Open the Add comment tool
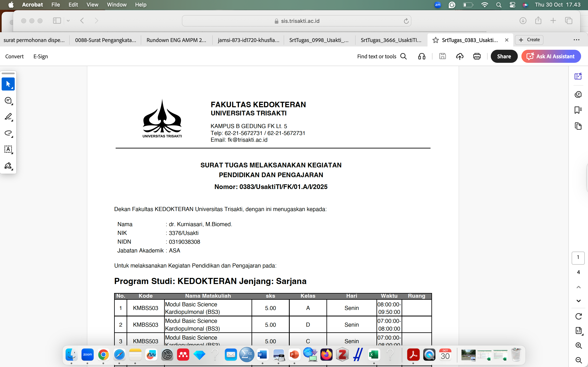588x367 pixels. point(8,100)
